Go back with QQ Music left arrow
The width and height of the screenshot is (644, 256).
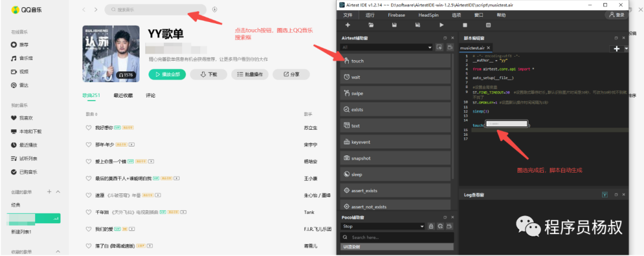coord(84,10)
